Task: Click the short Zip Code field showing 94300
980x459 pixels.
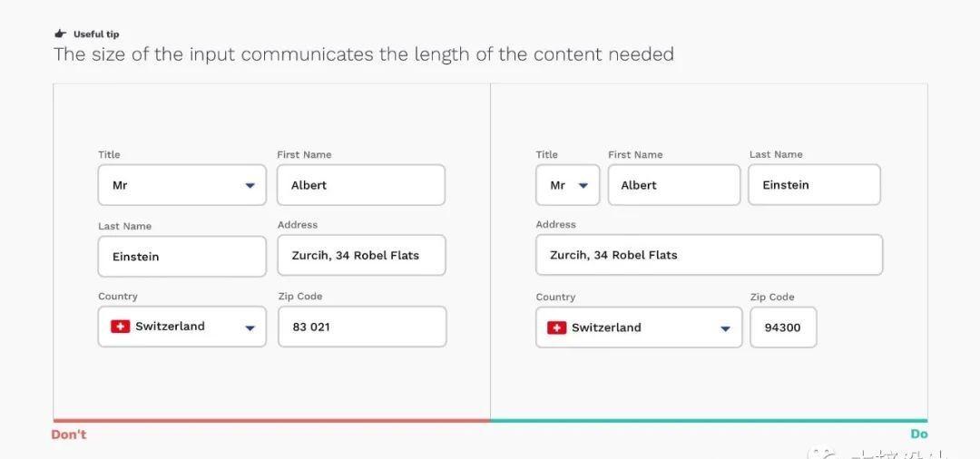Action: pyautogui.click(x=783, y=327)
